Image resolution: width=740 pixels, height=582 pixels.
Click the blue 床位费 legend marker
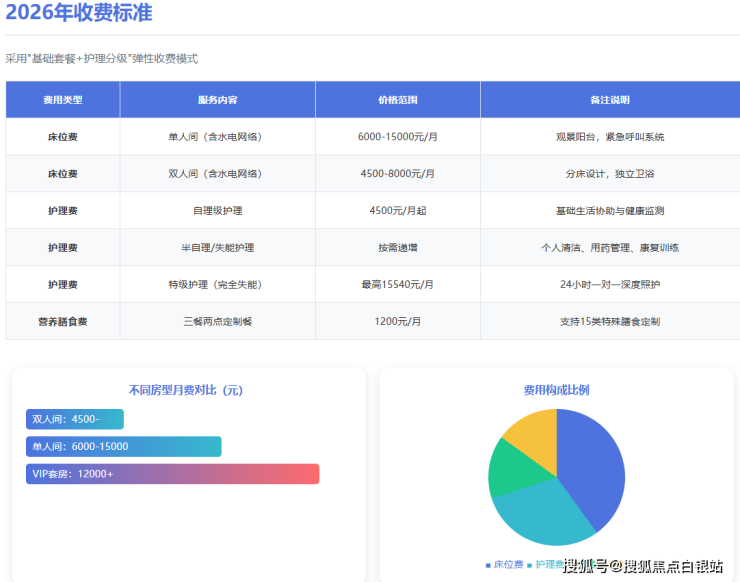click(x=488, y=565)
